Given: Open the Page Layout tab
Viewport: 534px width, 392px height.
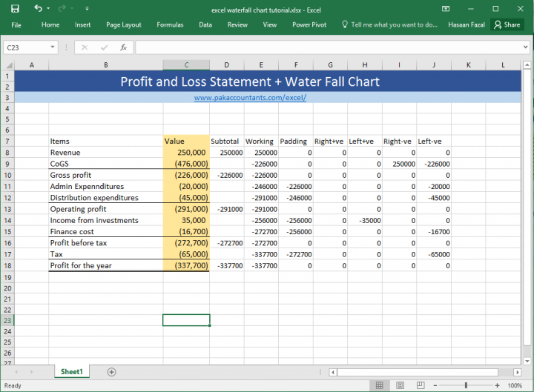Looking at the screenshot, I should (124, 25).
